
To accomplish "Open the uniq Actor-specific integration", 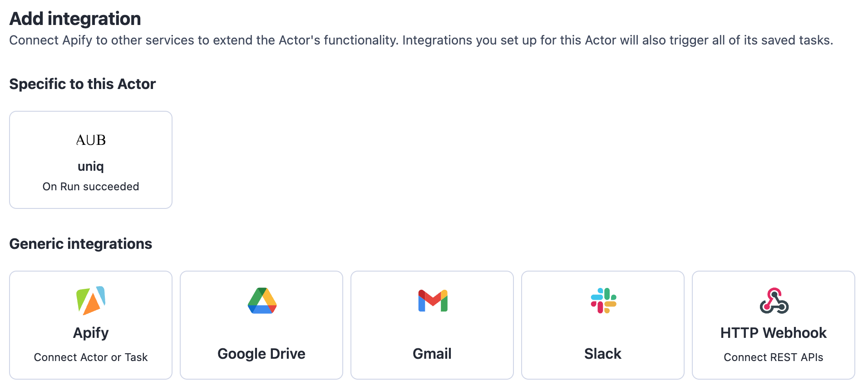I will [90, 160].
